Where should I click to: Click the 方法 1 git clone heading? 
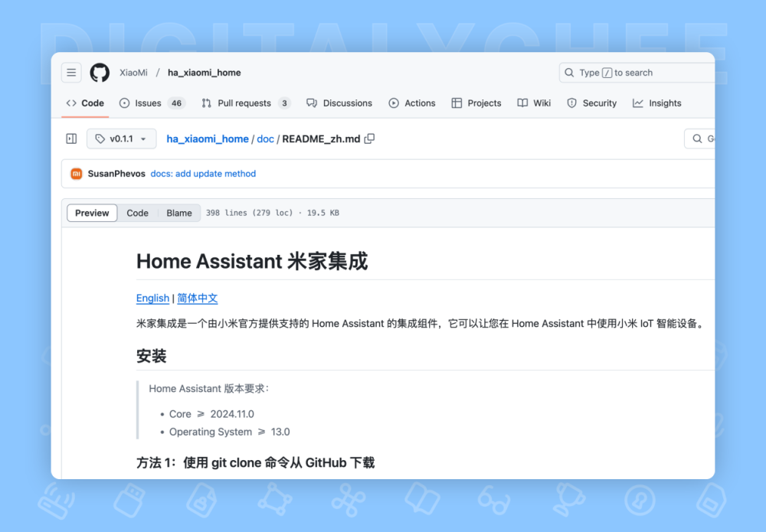(256, 462)
